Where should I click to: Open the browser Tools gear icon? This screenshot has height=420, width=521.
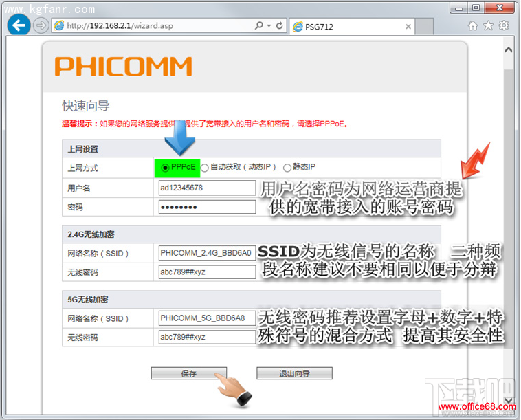tap(504, 25)
